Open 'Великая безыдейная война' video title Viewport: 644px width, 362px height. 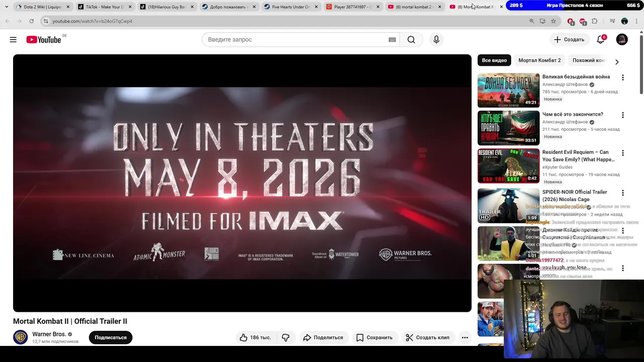click(x=576, y=77)
